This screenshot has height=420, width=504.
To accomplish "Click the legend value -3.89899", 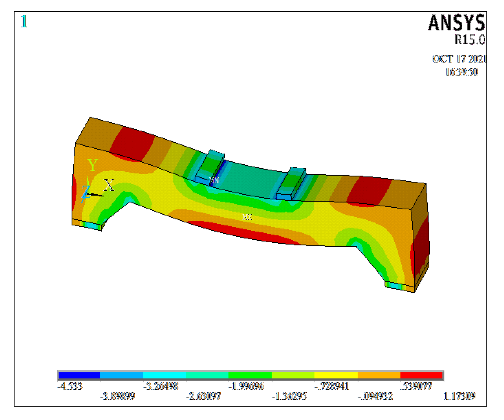I will pos(117,396).
